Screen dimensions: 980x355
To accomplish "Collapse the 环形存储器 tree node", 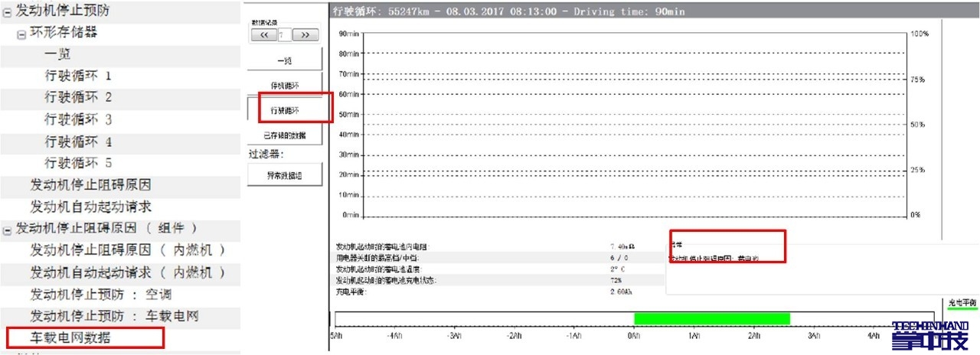I will point(21,33).
